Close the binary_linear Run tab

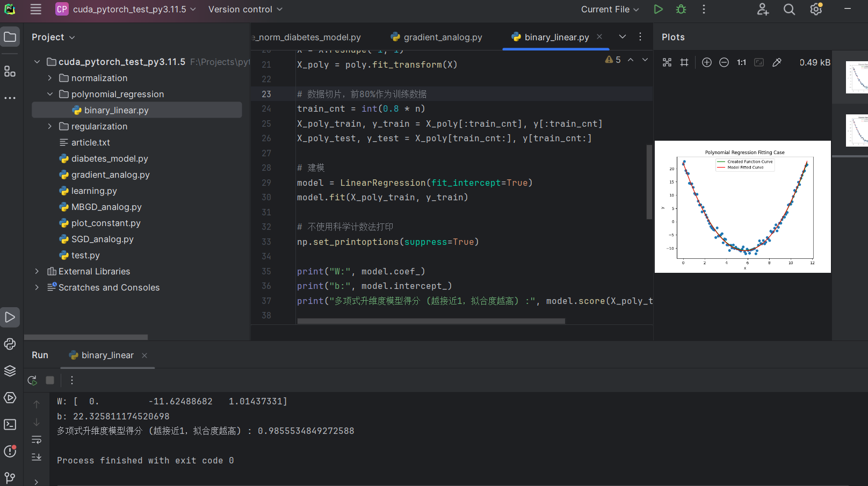click(x=144, y=356)
